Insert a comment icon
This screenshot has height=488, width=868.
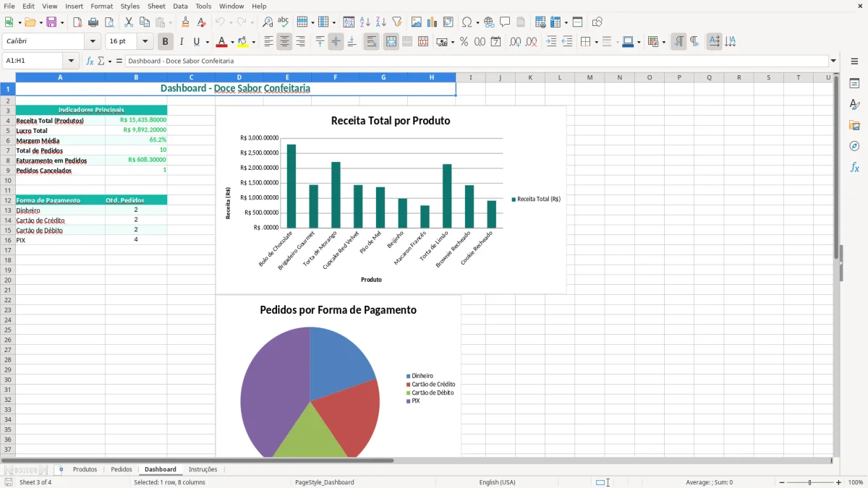[x=505, y=22]
